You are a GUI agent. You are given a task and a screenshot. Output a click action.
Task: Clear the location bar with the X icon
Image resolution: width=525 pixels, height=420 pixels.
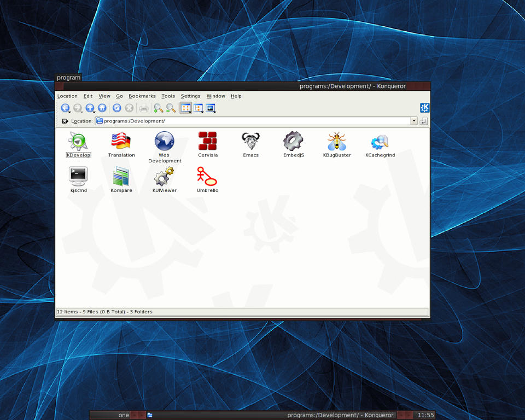click(65, 121)
